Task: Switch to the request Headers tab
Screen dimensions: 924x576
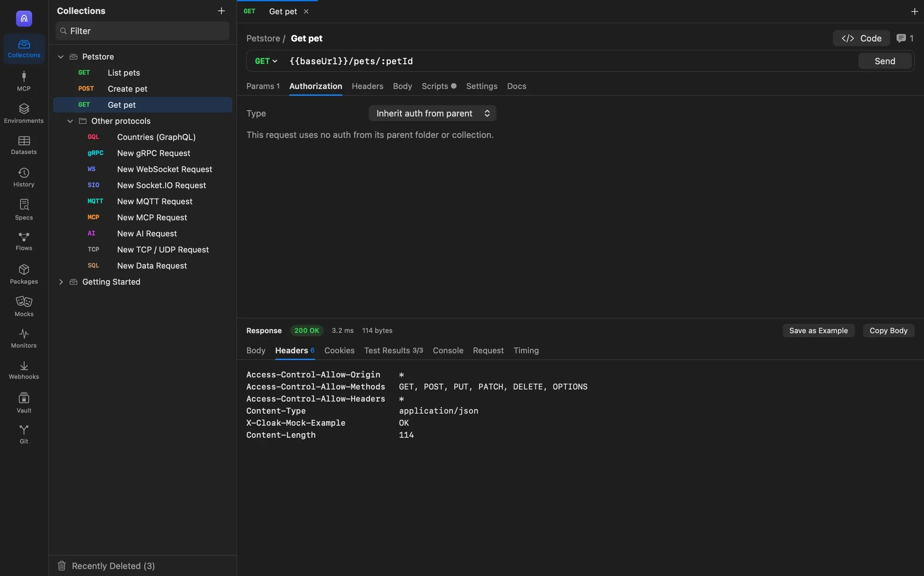Action: pyautogui.click(x=367, y=86)
